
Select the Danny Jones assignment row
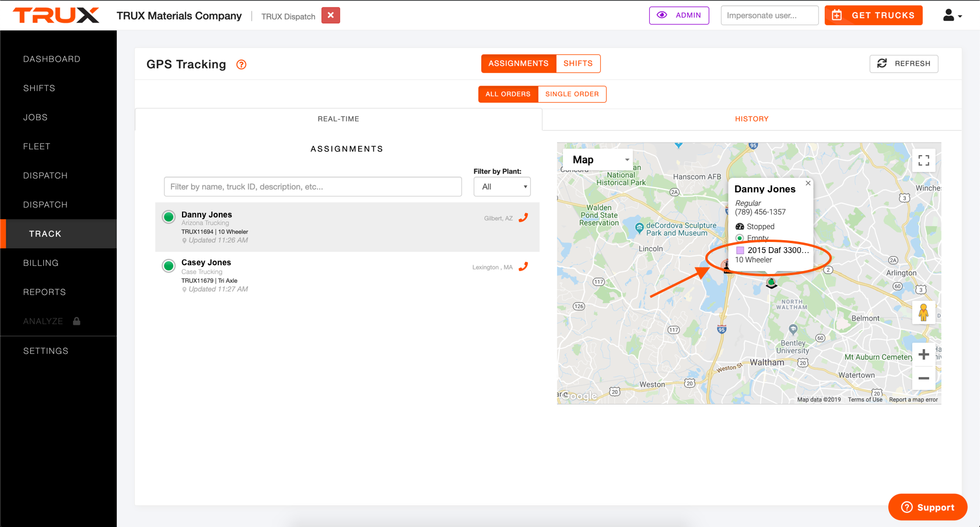(x=347, y=227)
